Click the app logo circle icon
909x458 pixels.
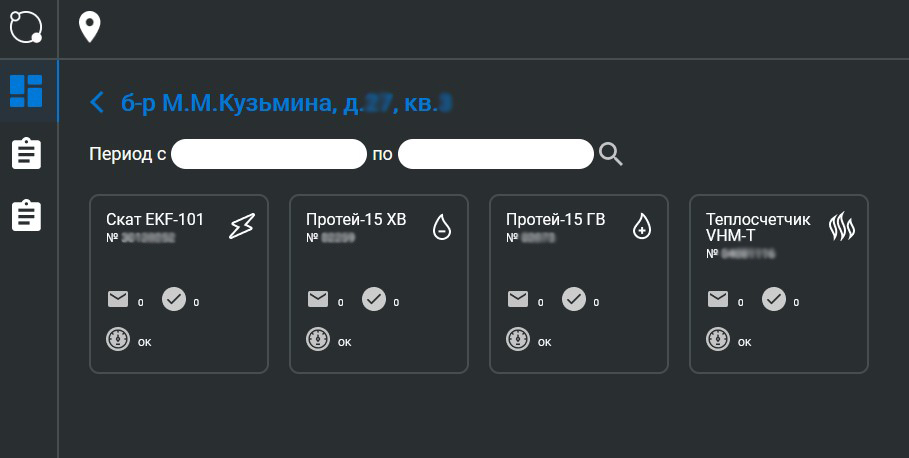tap(26, 27)
